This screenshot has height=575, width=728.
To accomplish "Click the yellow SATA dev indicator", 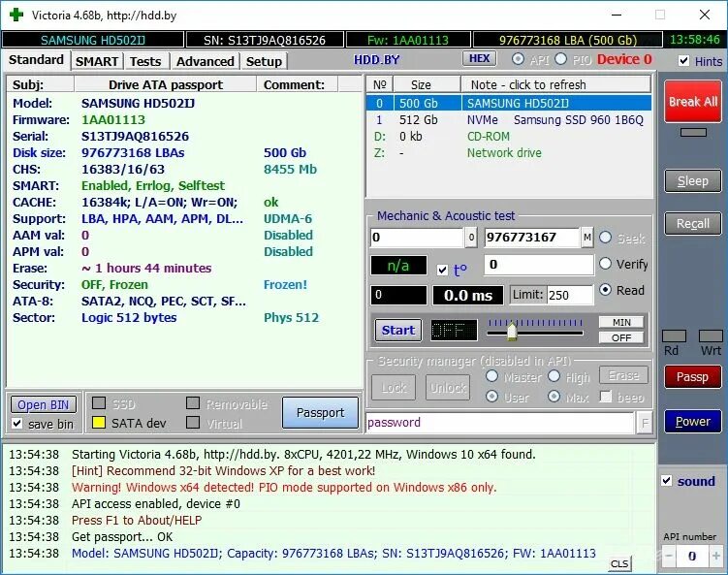I will (x=99, y=422).
